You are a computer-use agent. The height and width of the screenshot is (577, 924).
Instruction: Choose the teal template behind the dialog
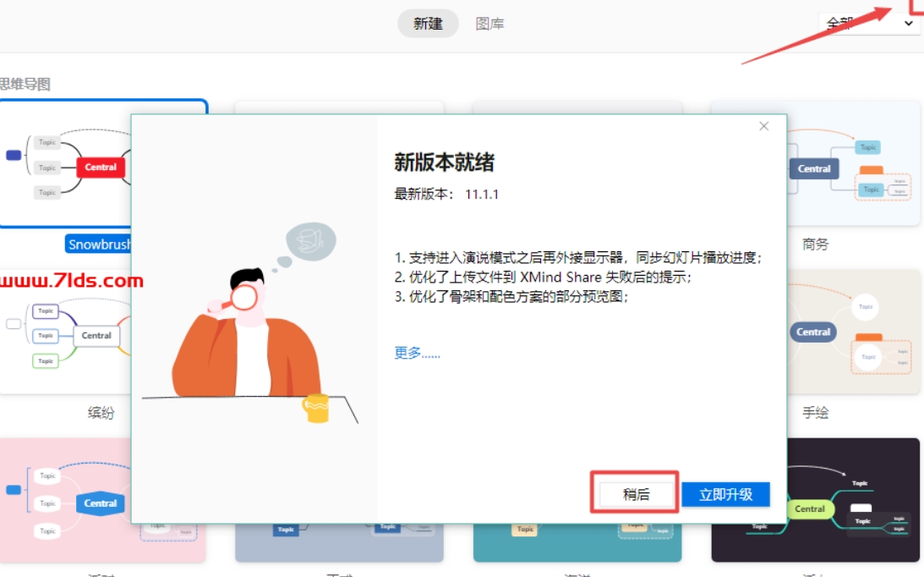click(x=577, y=542)
